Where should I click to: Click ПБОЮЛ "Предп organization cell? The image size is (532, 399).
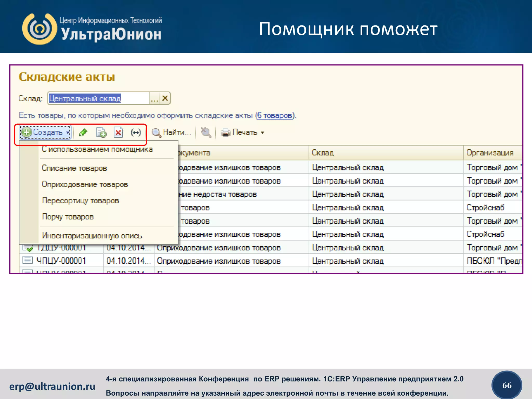pyautogui.click(x=493, y=261)
